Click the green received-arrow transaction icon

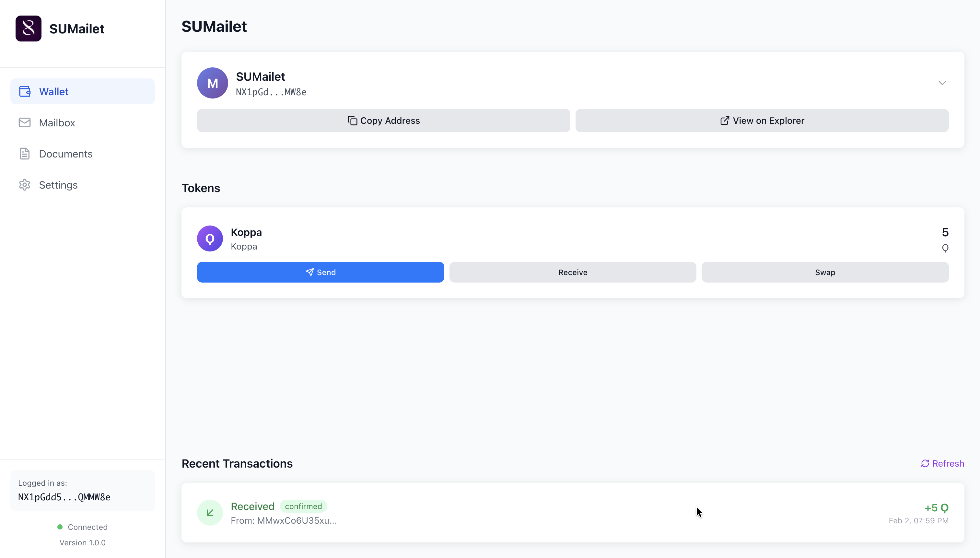(210, 512)
